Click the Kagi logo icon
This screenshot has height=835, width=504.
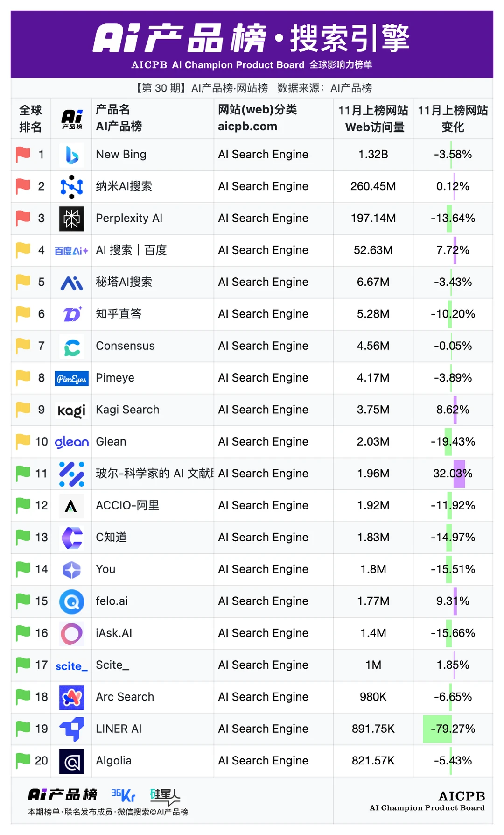[x=71, y=410]
